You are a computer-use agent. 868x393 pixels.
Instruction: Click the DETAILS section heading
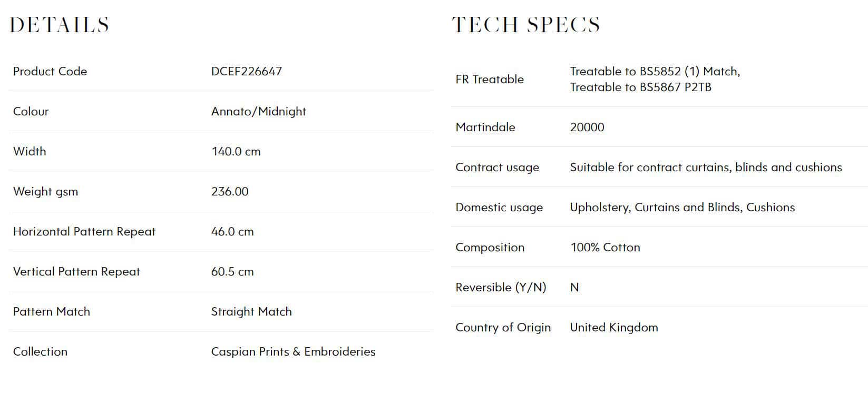coord(60,25)
